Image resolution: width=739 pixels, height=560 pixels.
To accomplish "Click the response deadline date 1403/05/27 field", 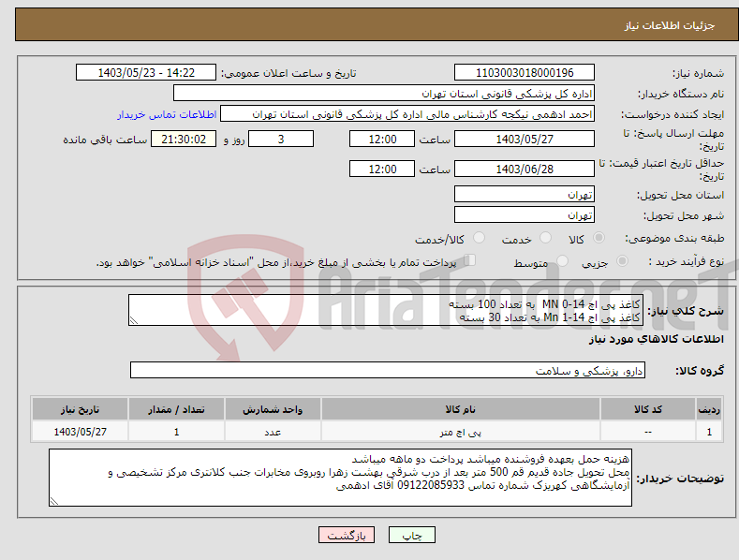I will pyautogui.click(x=525, y=139).
